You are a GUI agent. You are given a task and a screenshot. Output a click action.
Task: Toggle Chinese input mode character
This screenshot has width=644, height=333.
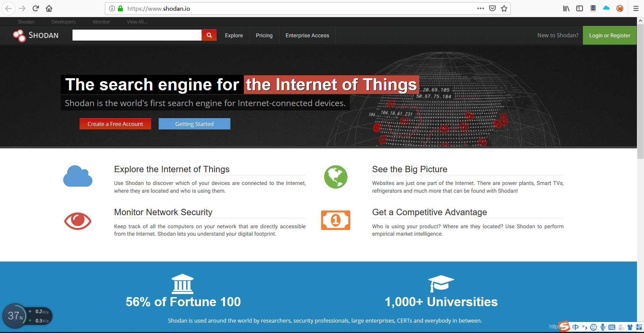pos(576,327)
